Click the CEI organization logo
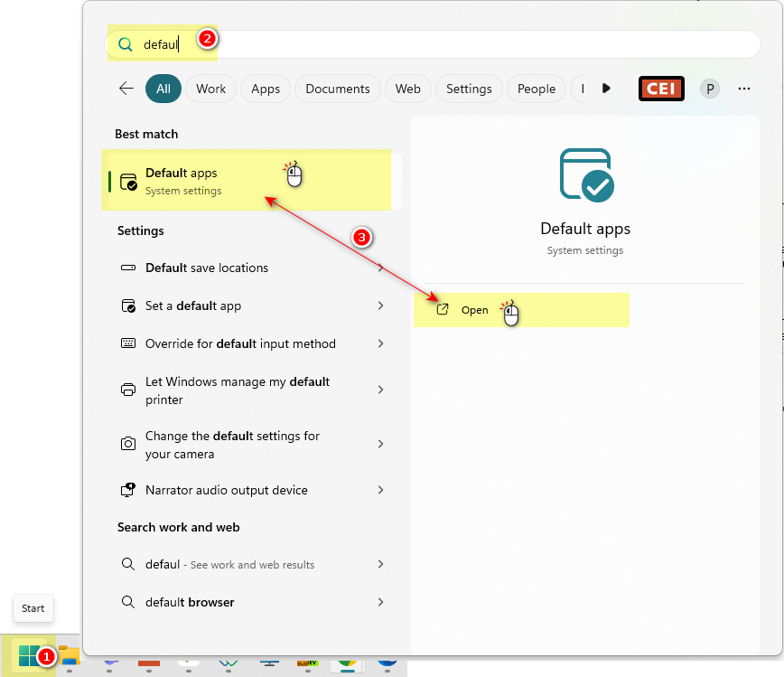Viewport: 784px width, 677px height. click(661, 89)
